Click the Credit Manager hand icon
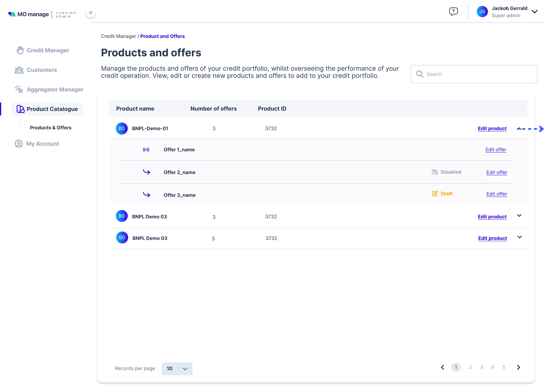The height and width of the screenshot is (392, 545). (20, 50)
